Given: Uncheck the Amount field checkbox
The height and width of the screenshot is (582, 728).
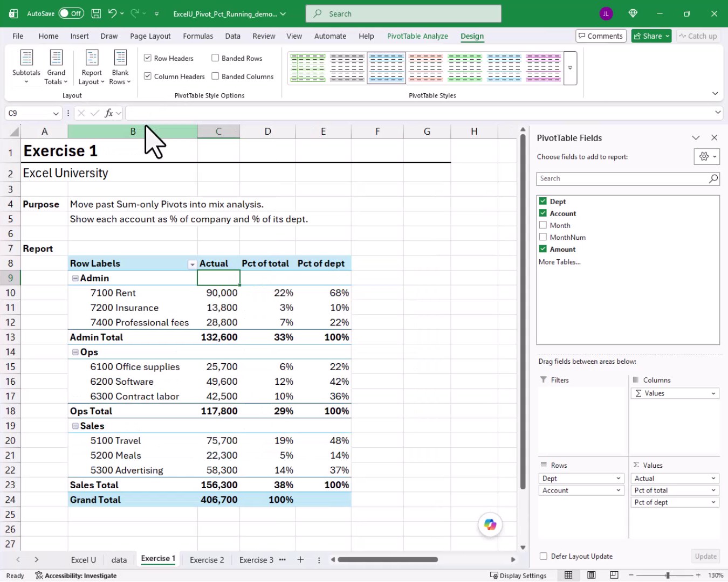Looking at the screenshot, I should (x=543, y=248).
